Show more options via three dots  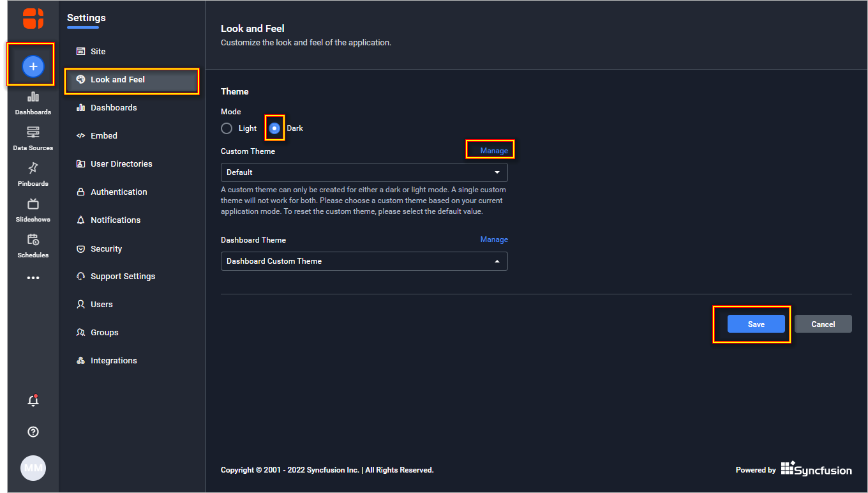[33, 278]
